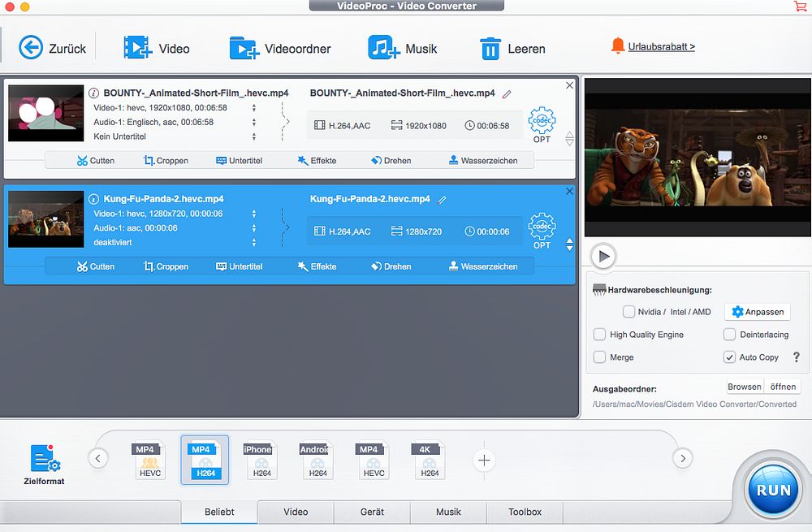812x532 pixels.
Task: Clear the list with Leeren trash icon
Action: [x=490, y=48]
